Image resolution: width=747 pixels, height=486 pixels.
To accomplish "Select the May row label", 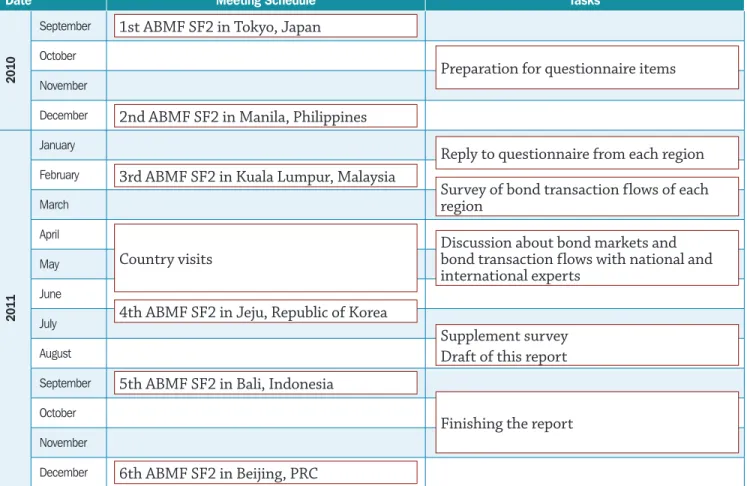I will pyautogui.click(x=49, y=264).
